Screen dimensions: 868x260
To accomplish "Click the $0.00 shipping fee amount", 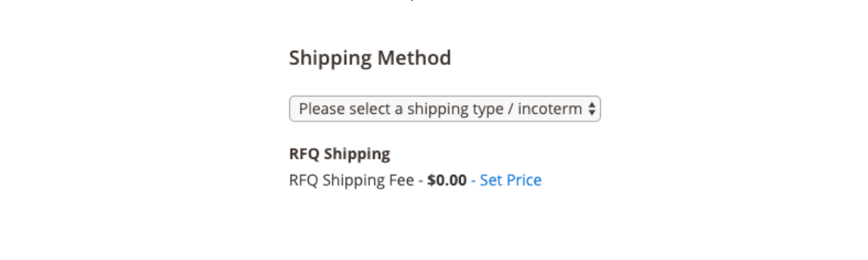I will point(447,180).
